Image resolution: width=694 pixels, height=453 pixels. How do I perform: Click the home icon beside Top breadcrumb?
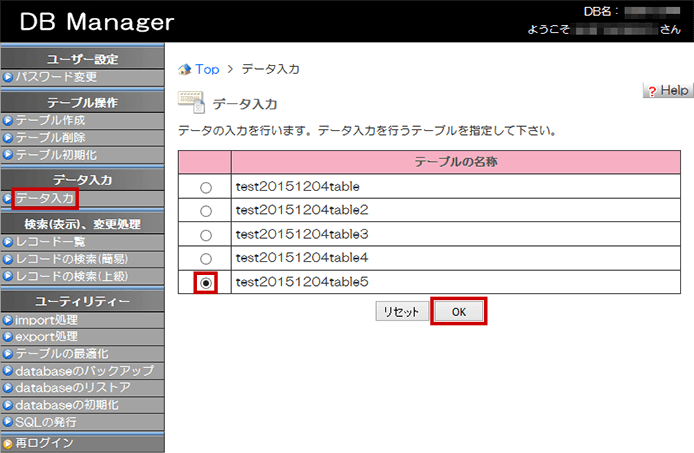(184, 69)
